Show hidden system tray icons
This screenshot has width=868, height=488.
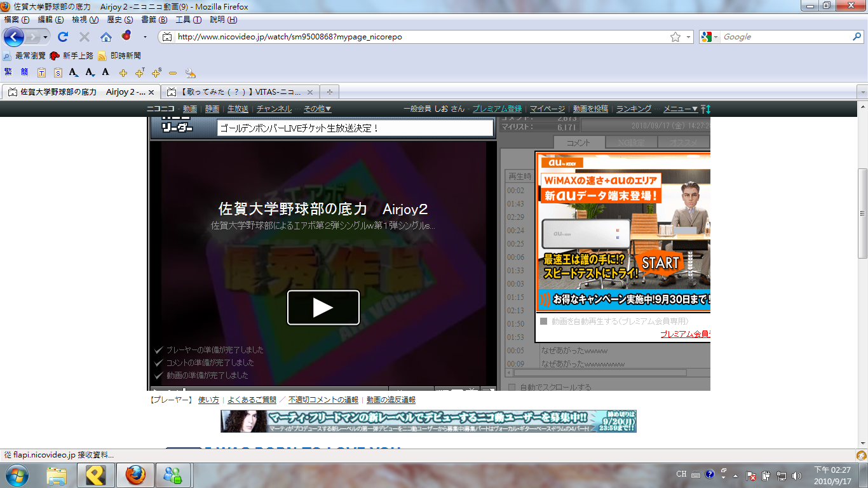736,475
